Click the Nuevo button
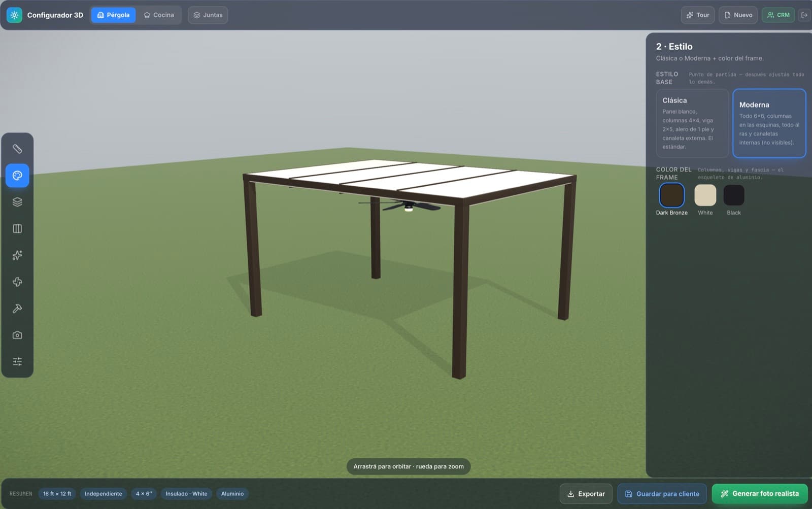Screen dimensions: 812x509 (738, 15)
